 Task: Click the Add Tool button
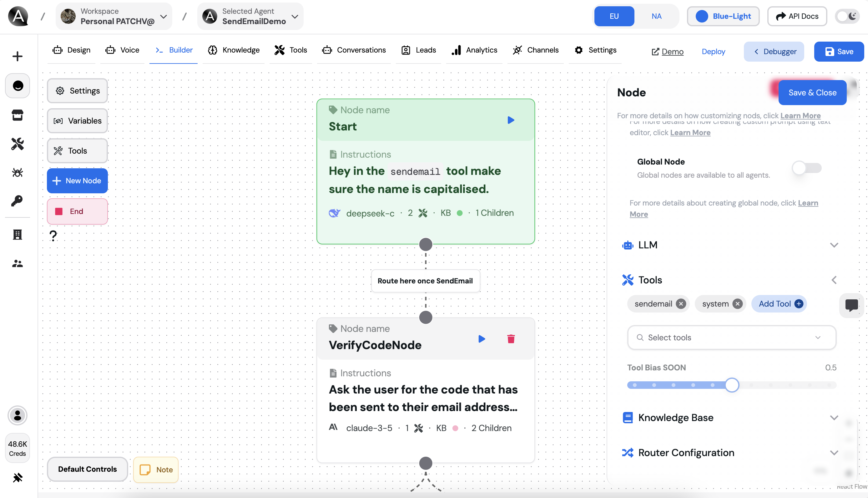(780, 304)
